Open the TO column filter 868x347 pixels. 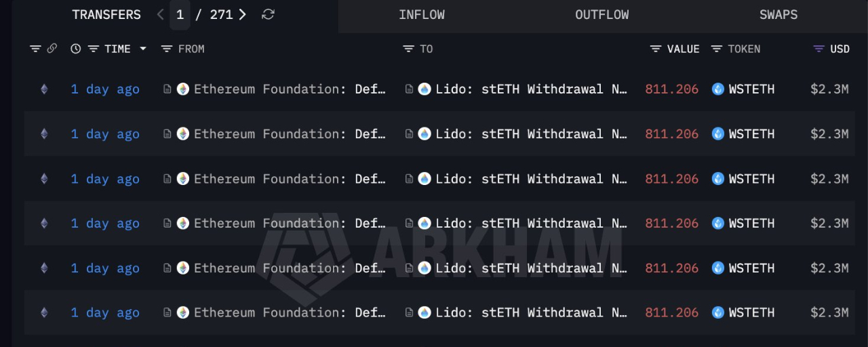[408, 49]
